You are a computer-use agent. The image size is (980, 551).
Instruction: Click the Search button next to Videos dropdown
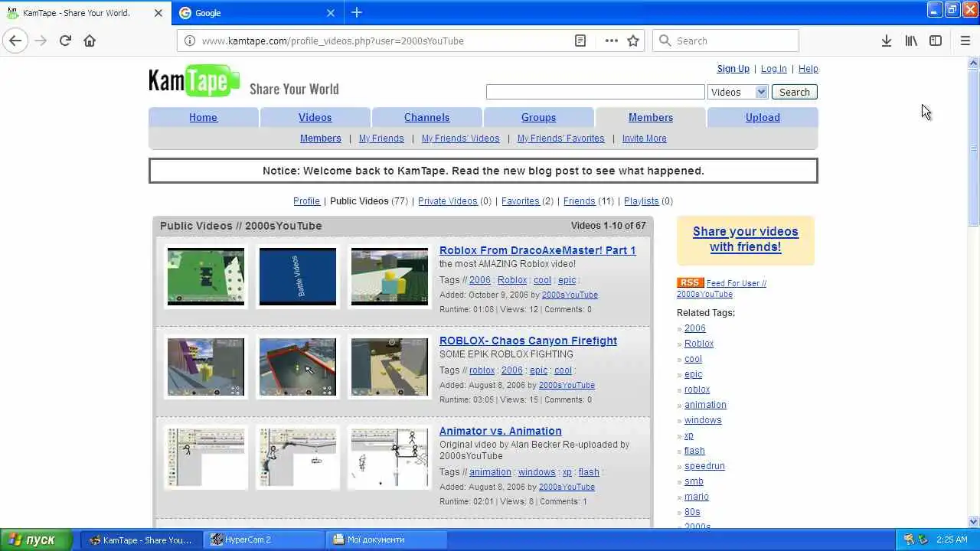pyautogui.click(x=794, y=92)
